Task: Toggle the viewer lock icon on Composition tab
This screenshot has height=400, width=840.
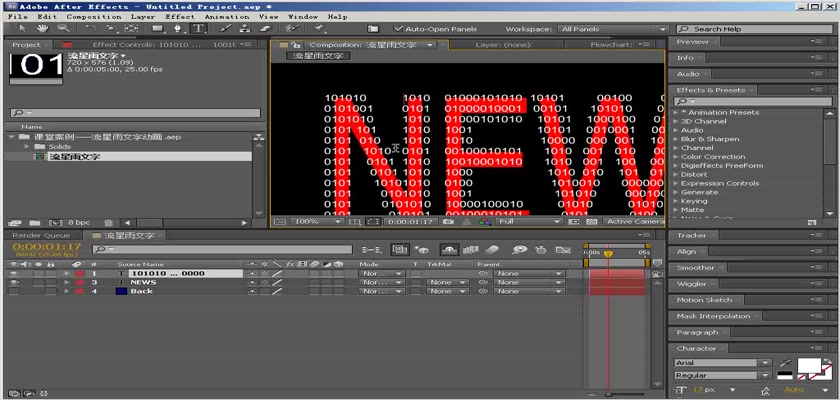Action: 295,45
